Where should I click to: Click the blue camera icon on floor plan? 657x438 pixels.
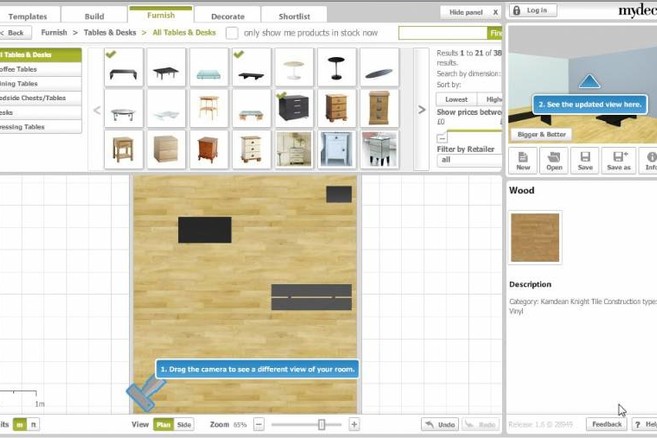(145, 392)
